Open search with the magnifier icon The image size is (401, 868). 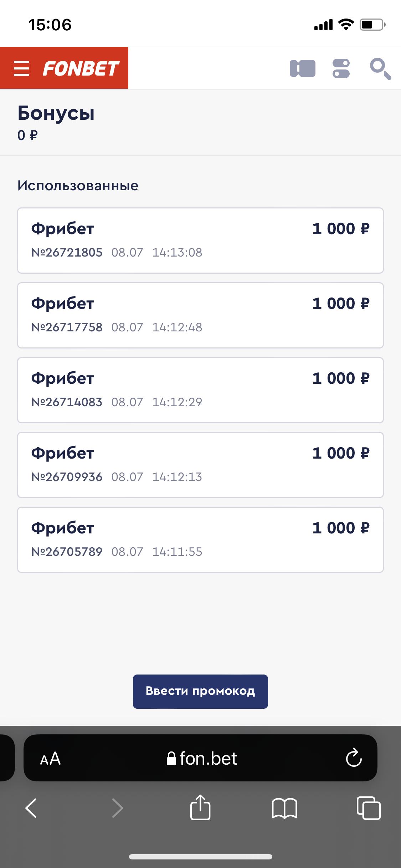tap(380, 69)
